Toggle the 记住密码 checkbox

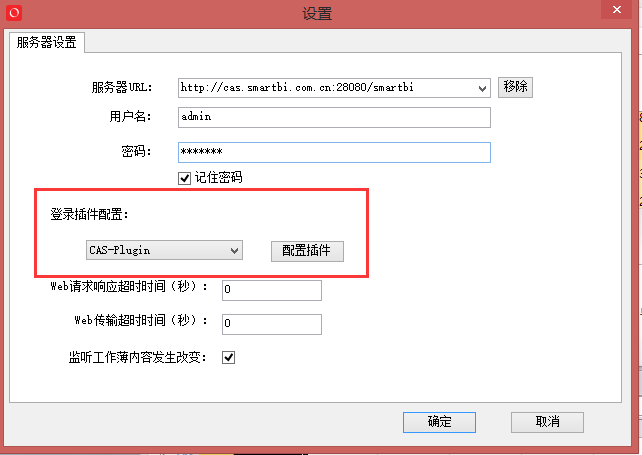[x=184, y=178]
